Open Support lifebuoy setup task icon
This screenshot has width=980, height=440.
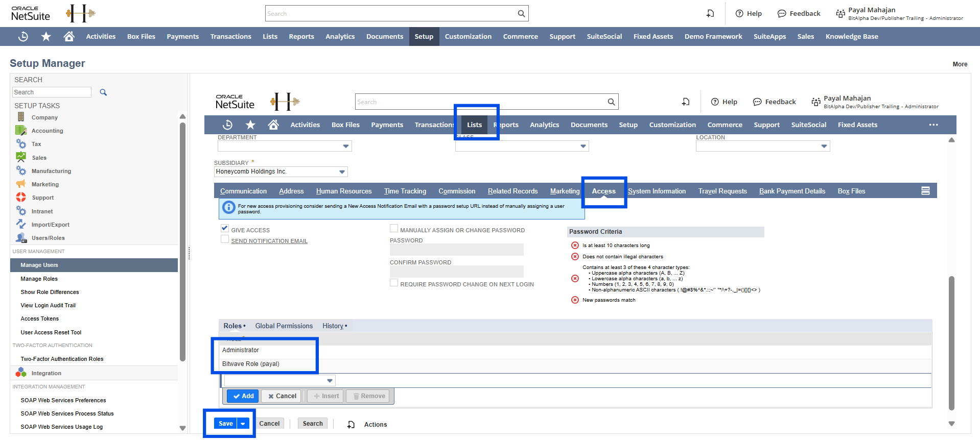[21, 197]
